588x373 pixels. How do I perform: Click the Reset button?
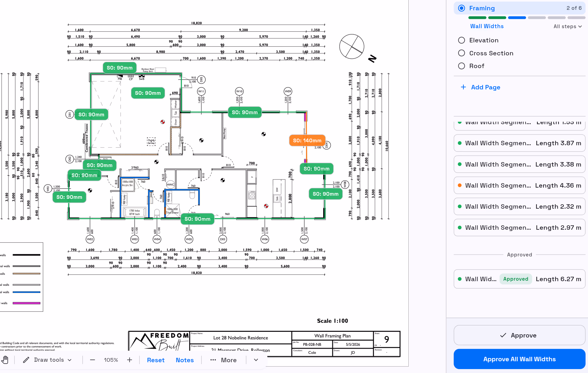(156, 360)
